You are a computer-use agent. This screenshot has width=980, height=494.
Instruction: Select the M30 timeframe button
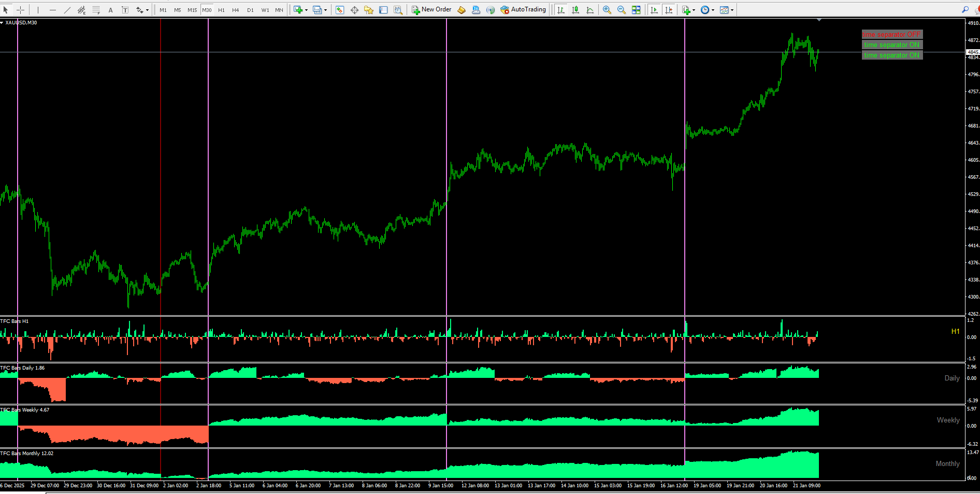click(x=207, y=10)
